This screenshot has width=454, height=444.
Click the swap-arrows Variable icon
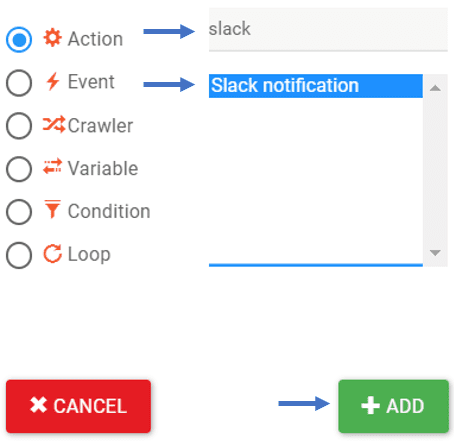point(52,166)
